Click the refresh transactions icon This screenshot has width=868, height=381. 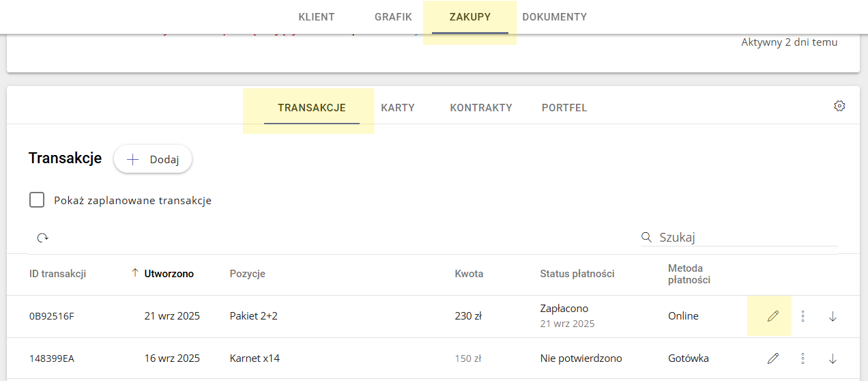coord(43,238)
